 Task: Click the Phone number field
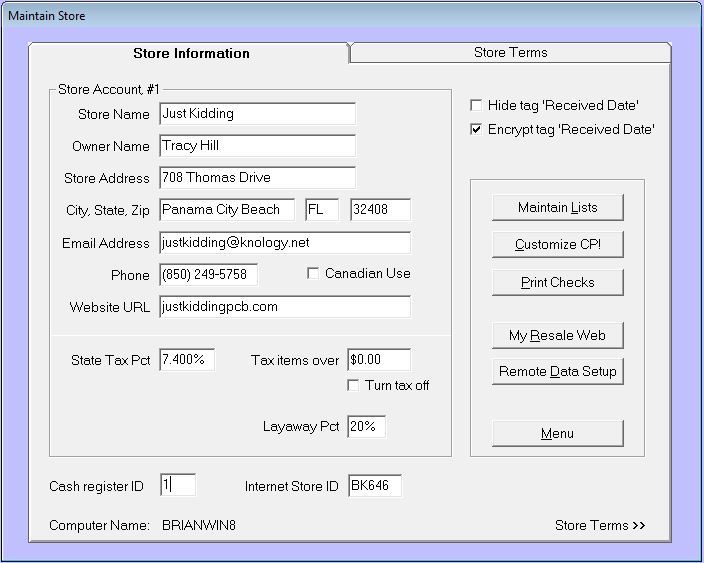click(208, 274)
